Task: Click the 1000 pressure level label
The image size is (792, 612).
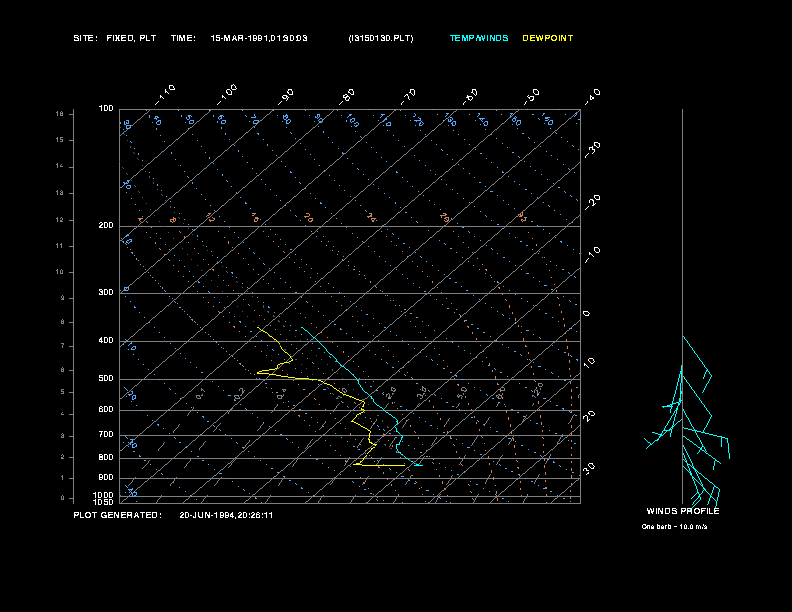Action: pos(104,495)
